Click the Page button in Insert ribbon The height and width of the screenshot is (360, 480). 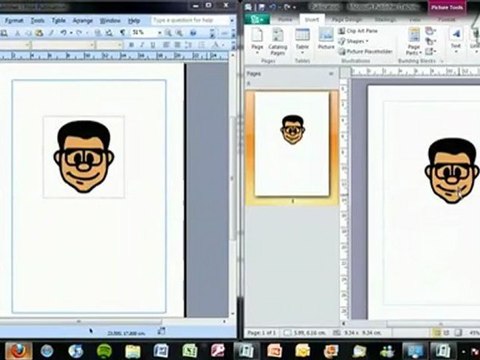tap(257, 41)
